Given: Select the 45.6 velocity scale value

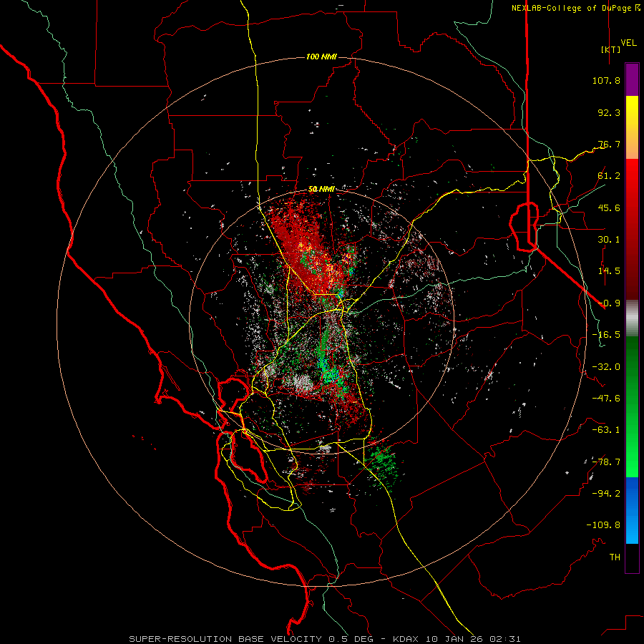Looking at the screenshot, I should pyautogui.click(x=609, y=208).
